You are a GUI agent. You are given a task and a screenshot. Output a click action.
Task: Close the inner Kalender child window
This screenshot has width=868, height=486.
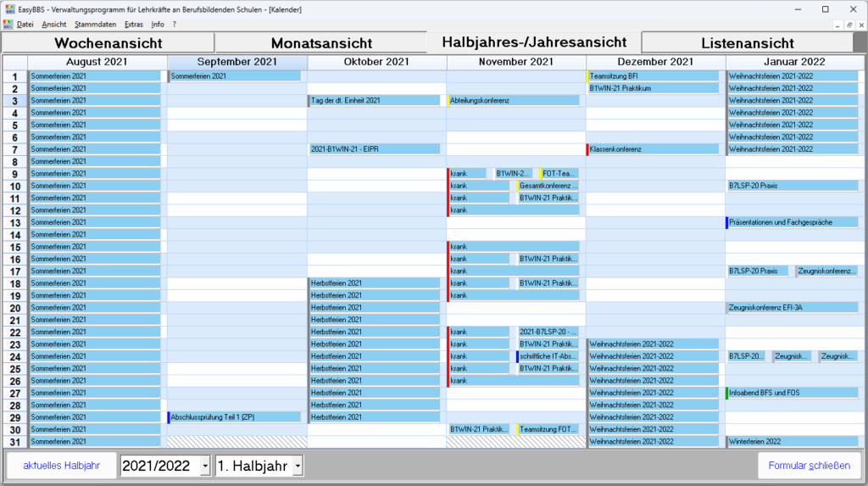coord(861,25)
